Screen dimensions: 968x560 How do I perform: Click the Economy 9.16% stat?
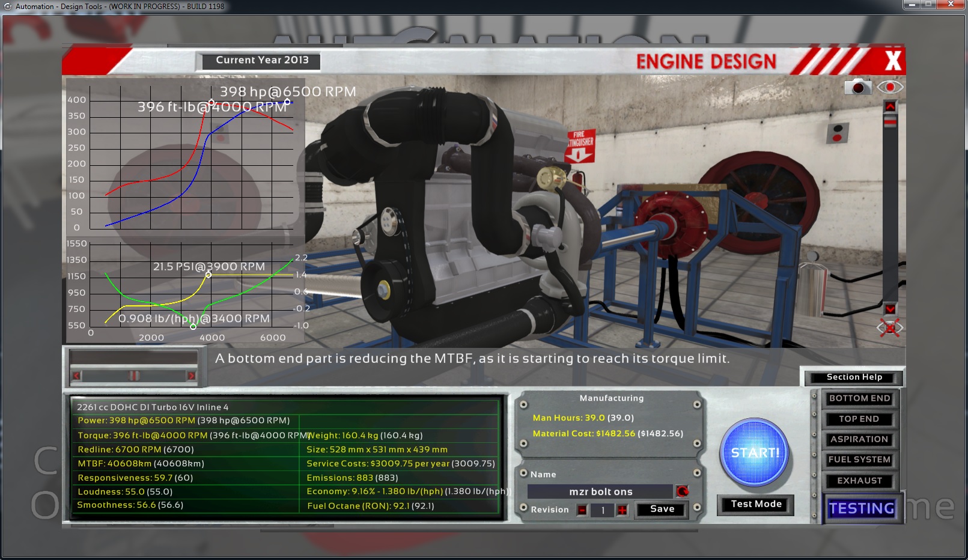pyautogui.click(x=408, y=492)
